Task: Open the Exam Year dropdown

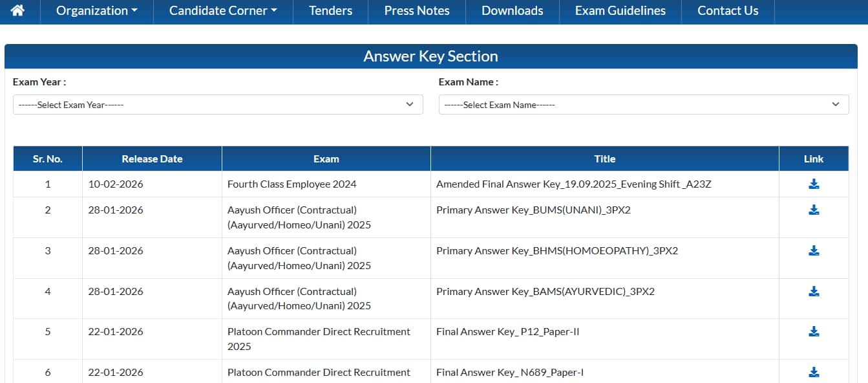Action: point(218,105)
